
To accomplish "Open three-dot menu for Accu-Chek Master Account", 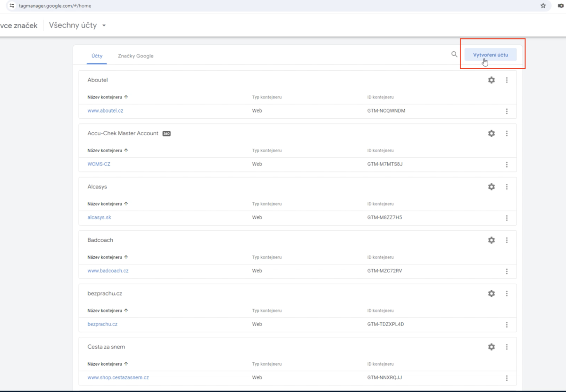I will point(507,133).
